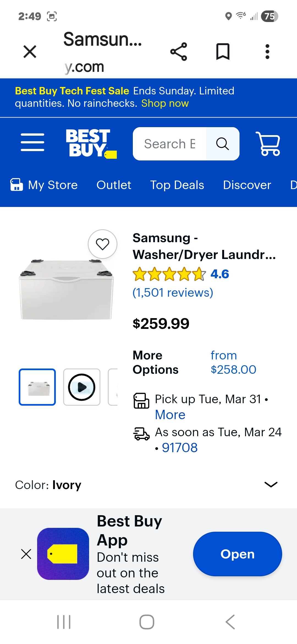Go to the Outlet section
The width and height of the screenshot is (297, 644).
pos(114,185)
